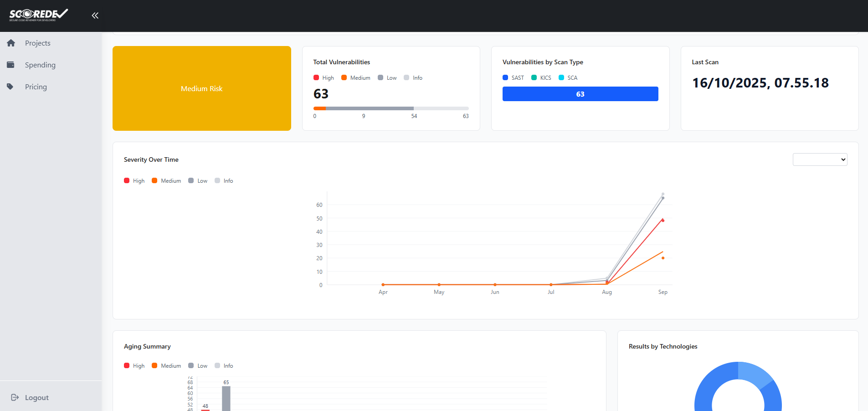Hide Low series in Severity Over Time

tap(198, 181)
